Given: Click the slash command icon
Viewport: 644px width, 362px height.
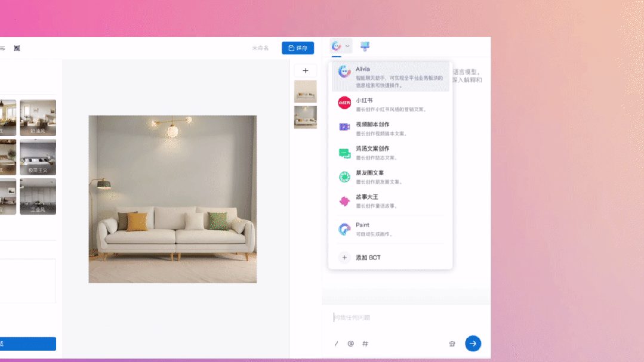Looking at the screenshot, I should pyautogui.click(x=336, y=344).
